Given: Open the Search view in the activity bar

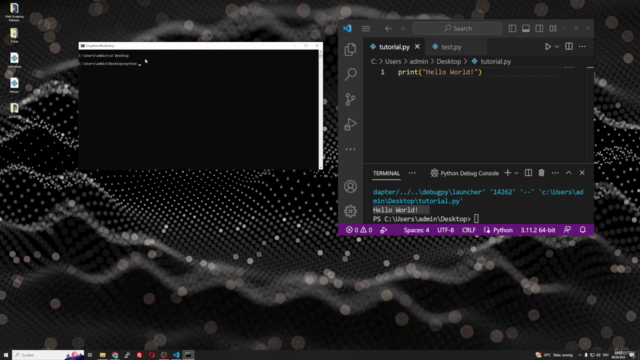Looking at the screenshot, I should [350, 74].
